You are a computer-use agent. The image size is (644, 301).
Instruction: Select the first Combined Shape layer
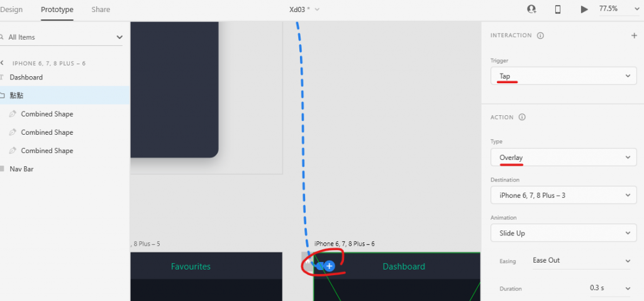47,114
